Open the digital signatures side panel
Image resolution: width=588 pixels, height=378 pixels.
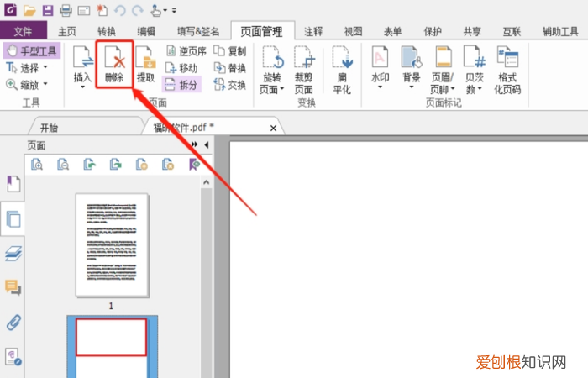pyautogui.click(x=13, y=357)
